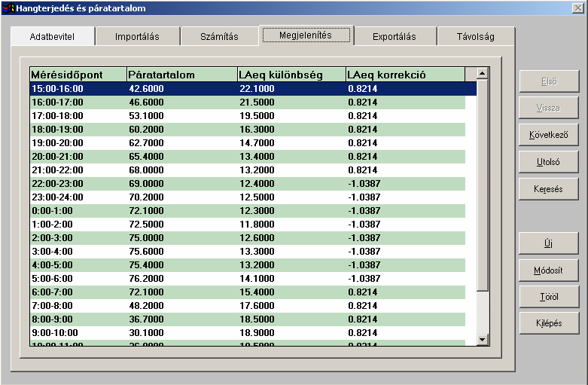Screen dimensions: 588x385
Task: Click the LAeq korrekció column header
Action: coord(405,75)
